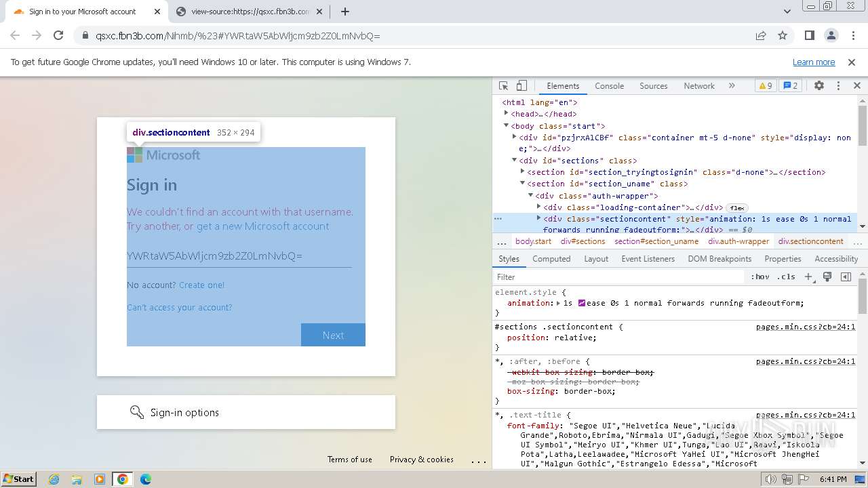Viewport: 868px width, 488px height.
Task: Reload the page in Chrome
Action: tap(58, 36)
